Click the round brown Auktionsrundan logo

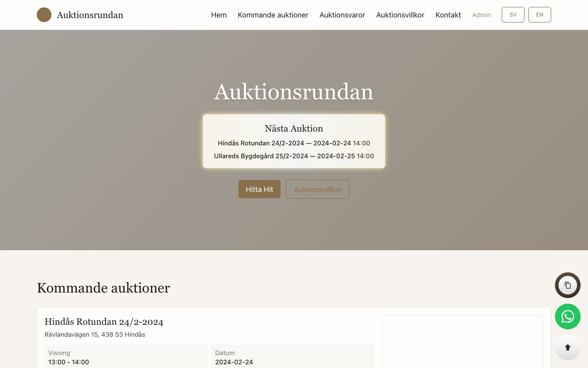point(44,15)
